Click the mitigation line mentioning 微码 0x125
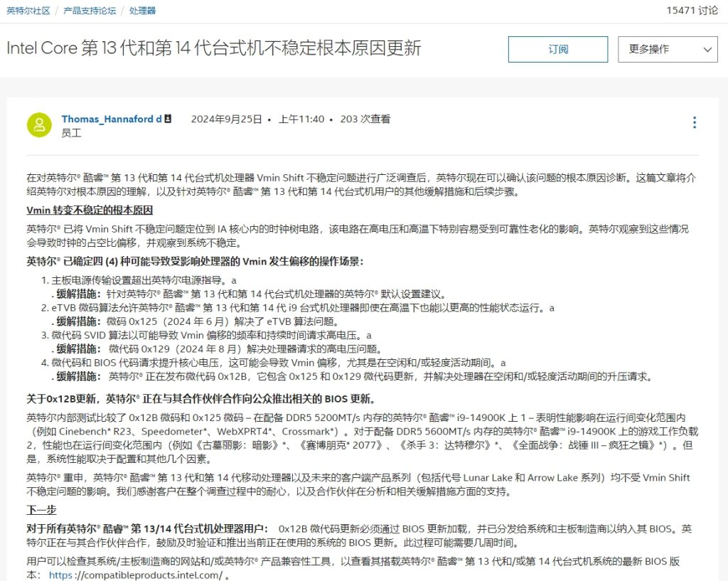 coord(196,321)
